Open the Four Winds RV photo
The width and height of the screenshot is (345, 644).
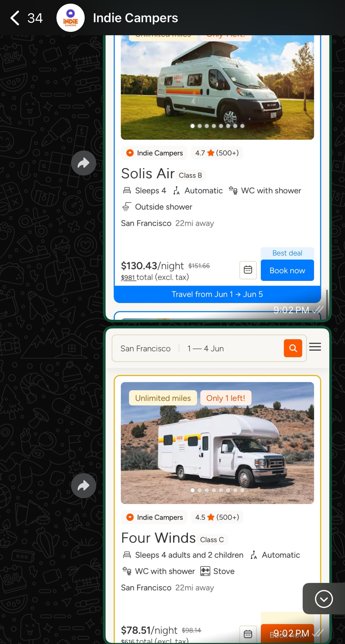[217, 443]
